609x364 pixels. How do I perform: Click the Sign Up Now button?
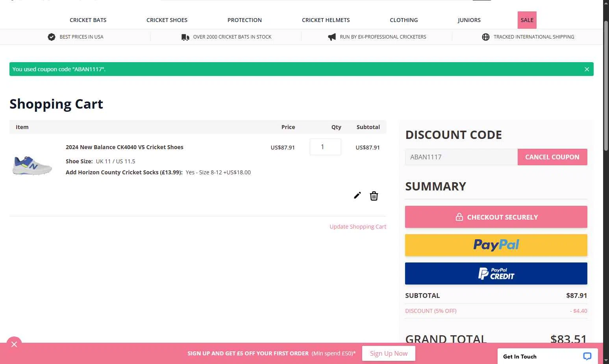[x=389, y=353]
